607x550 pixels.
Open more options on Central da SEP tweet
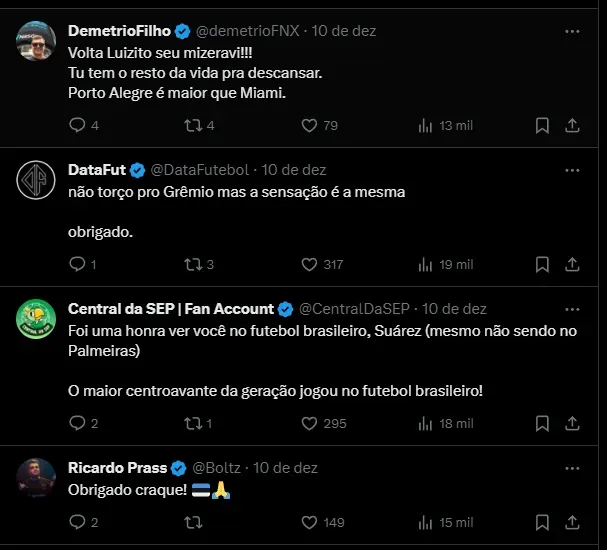click(x=572, y=309)
